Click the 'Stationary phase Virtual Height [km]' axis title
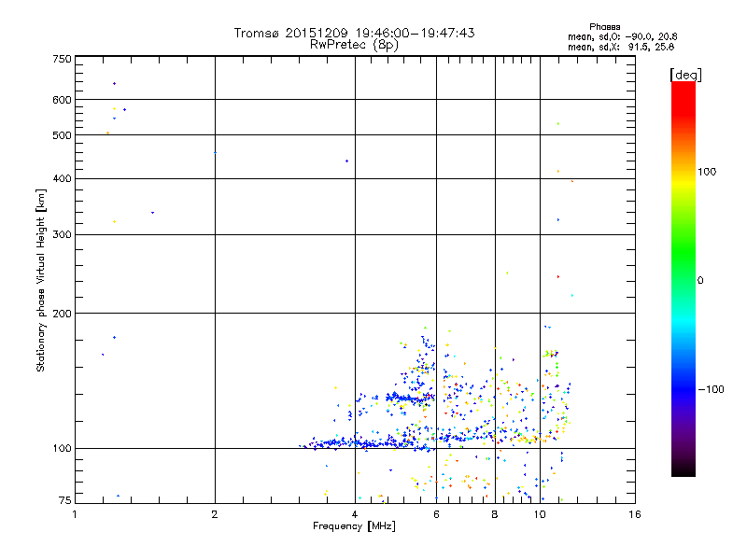Viewport: 747px width, 560px height. [40, 280]
